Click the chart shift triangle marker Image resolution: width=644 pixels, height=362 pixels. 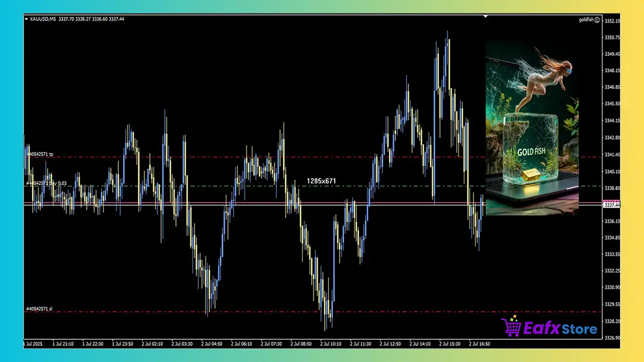point(486,17)
